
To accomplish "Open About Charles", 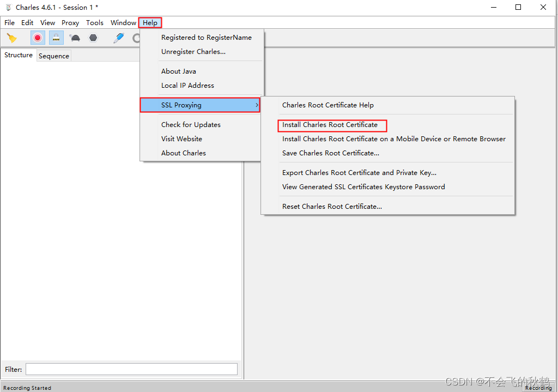I will click(x=201, y=153).
